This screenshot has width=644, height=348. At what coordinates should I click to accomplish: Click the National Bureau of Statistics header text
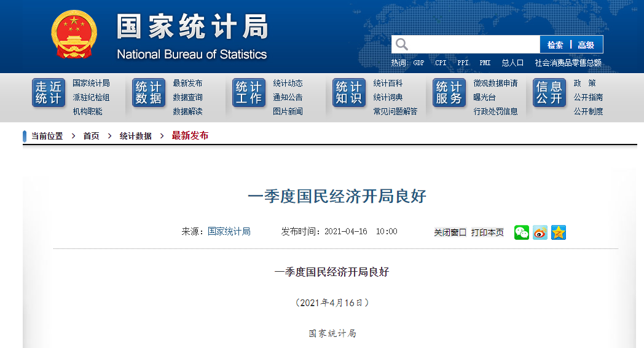pos(192,54)
